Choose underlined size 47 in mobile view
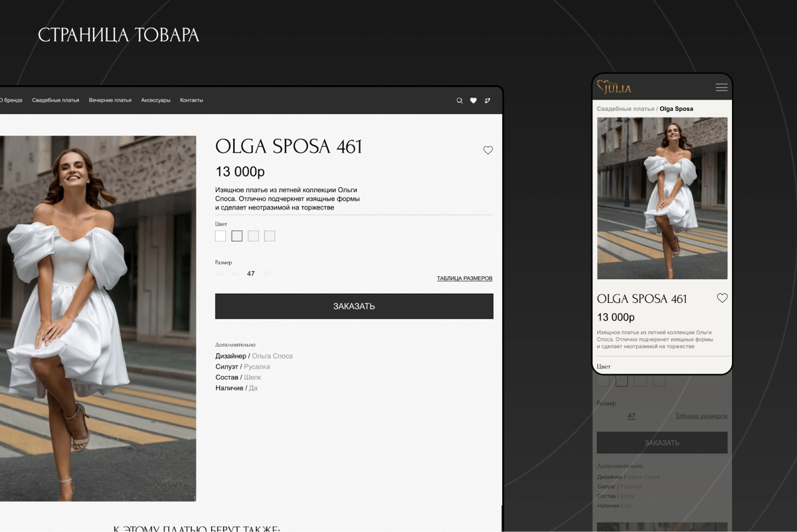This screenshot has width=797, height=532. click(x=632, y=416)
